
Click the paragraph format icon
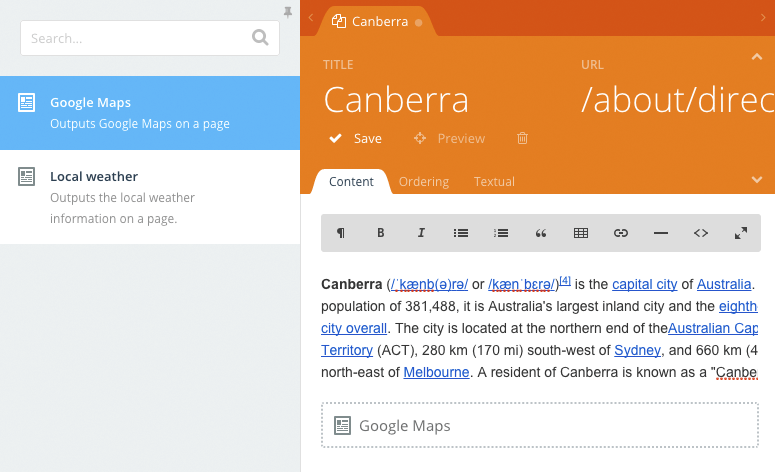(x=341, y=233)
